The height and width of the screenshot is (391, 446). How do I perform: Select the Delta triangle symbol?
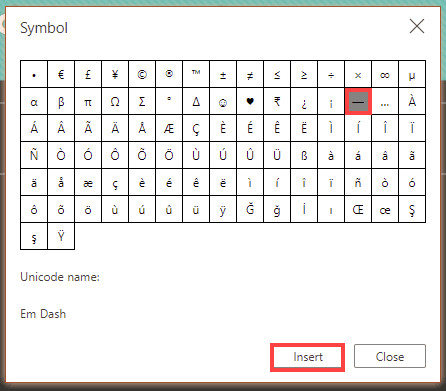(x=196, y=101)
